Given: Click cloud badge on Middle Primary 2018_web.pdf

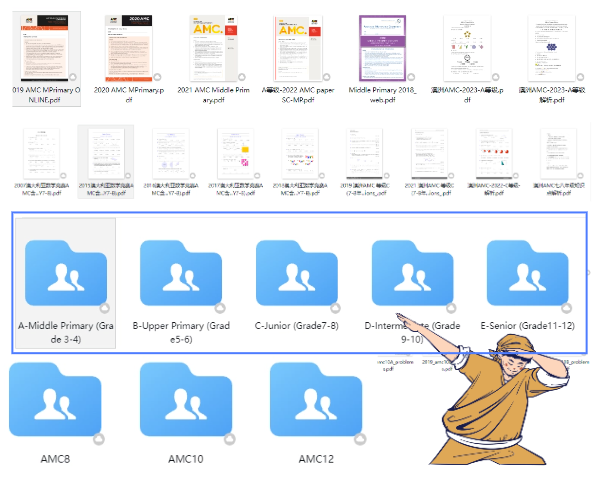Looking at the screenshot, I should [411, 77].
